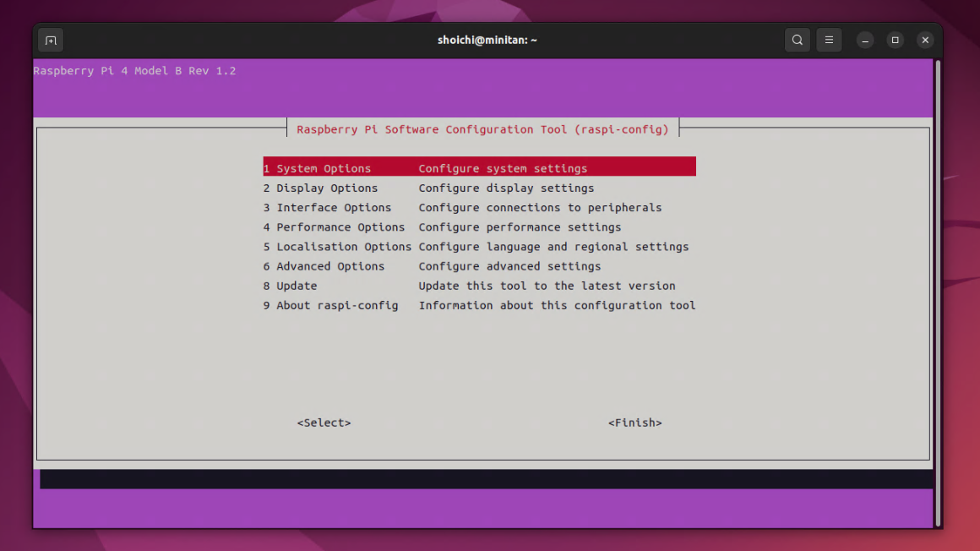Select 3 Interface Options entry
Viewport: 980px width, 551px height.
pyautogui.click(x=479, y=207)
